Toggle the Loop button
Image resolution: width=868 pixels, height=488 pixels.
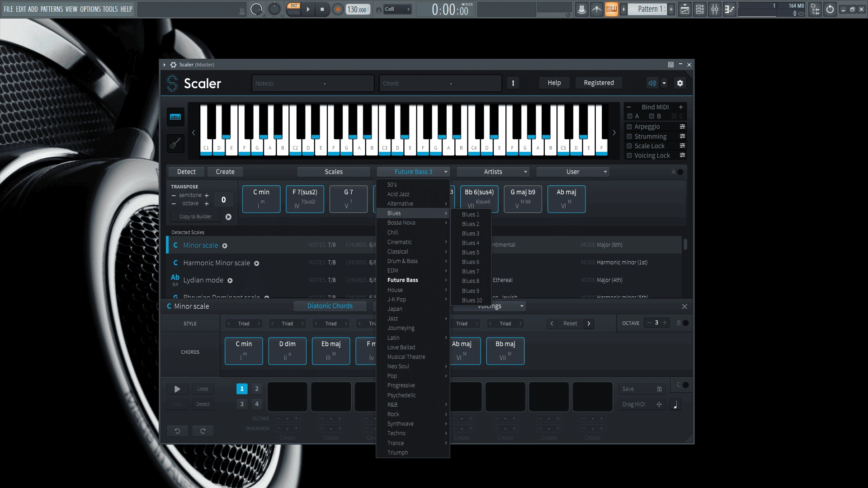(x=203, y=389)
